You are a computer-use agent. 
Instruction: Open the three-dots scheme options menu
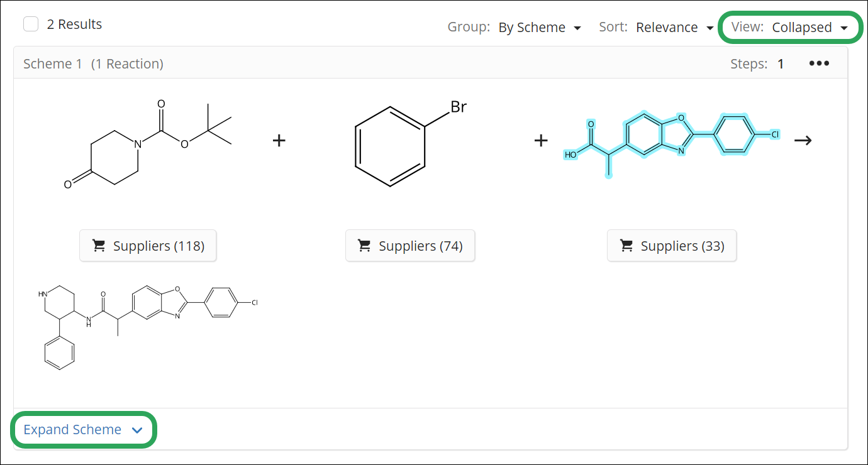[819, 63]
